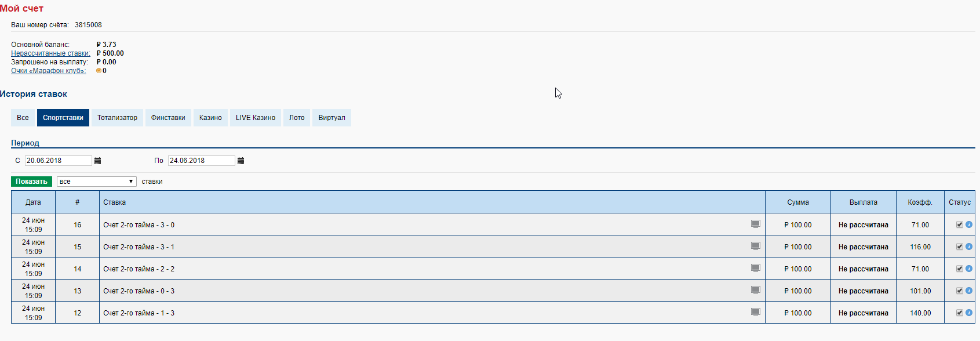Screen dimensions: 980x341
Task: Open the start date calendar picker icon
Action: (98, 161)
